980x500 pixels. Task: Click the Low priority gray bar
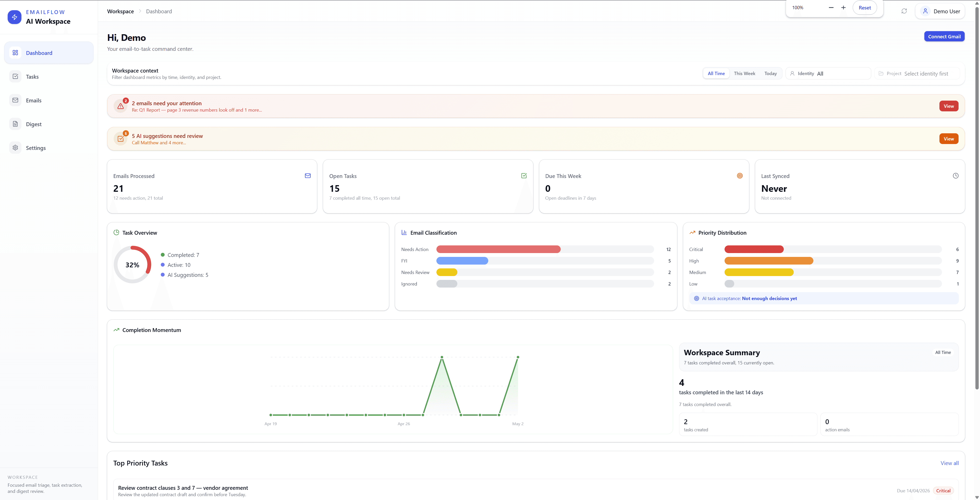729,284
